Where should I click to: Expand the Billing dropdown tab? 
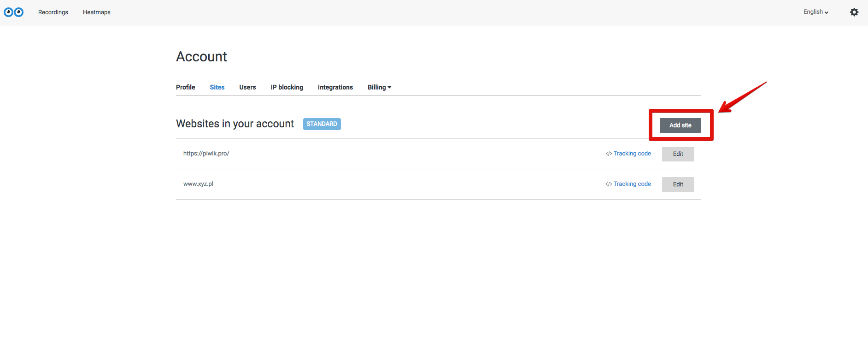pyautogui.click(x=379, y=87)
